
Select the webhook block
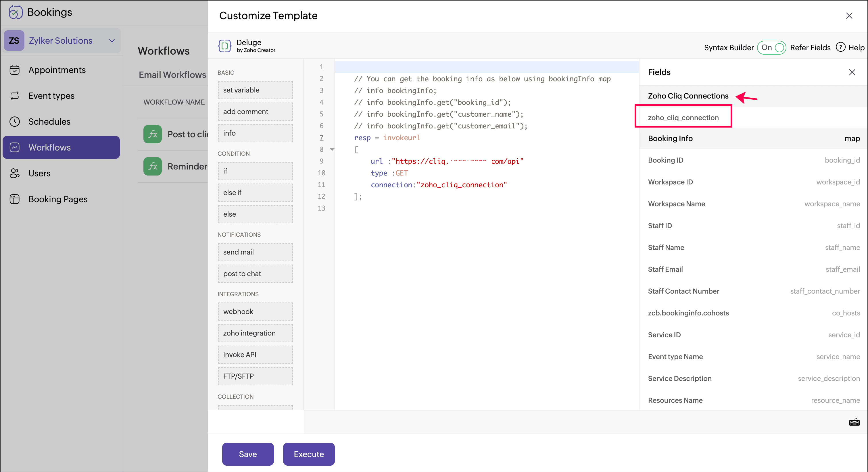[x=256, y=312]
